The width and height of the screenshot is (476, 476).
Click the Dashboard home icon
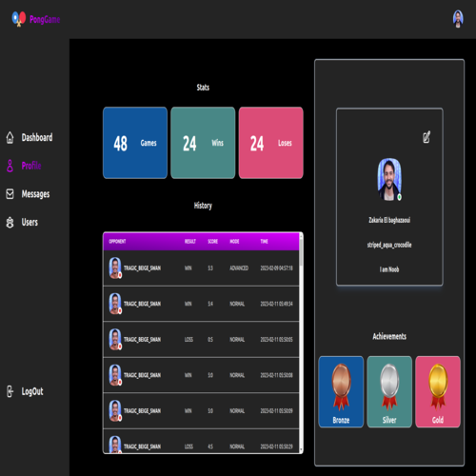[x=10, y=137]
